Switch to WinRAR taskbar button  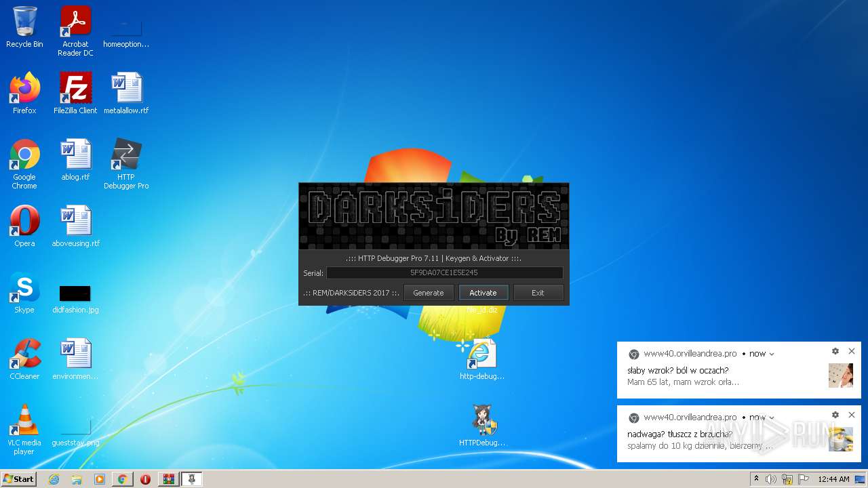click(x=168, y=479)
